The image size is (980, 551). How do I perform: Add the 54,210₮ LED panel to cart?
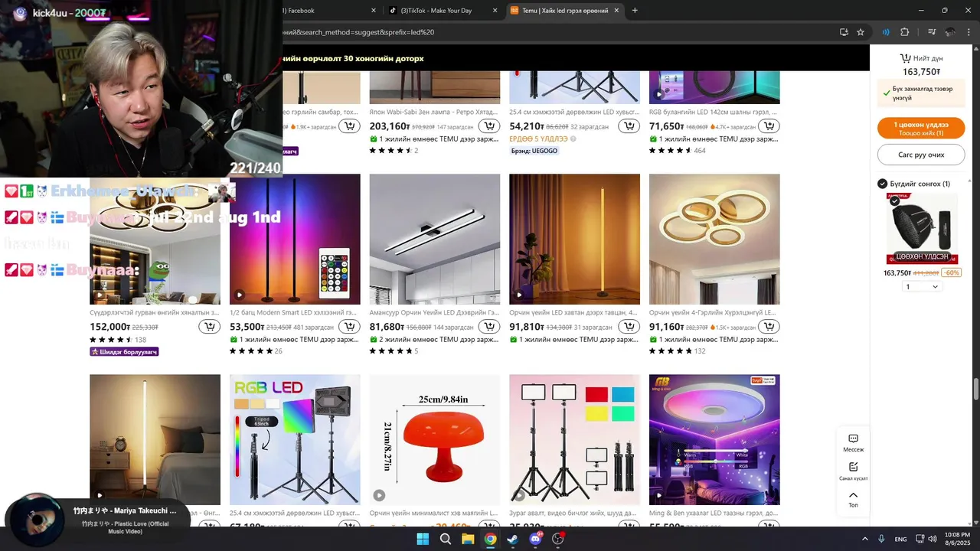629,126
